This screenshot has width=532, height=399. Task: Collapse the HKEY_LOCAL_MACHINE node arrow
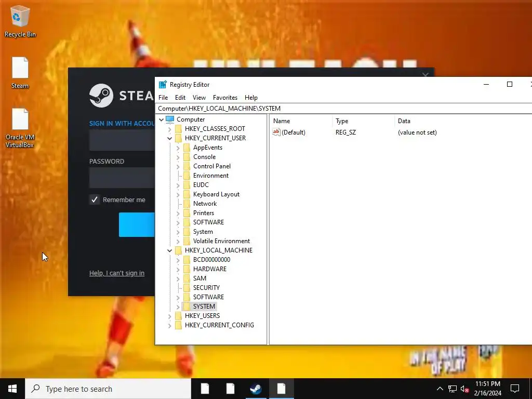pos(170,251)
